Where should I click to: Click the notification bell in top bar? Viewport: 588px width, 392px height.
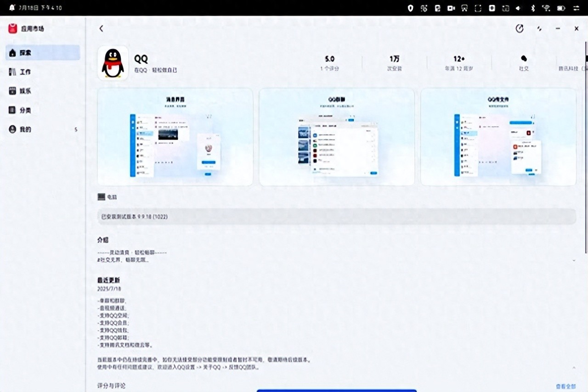(x=11, y=8)
